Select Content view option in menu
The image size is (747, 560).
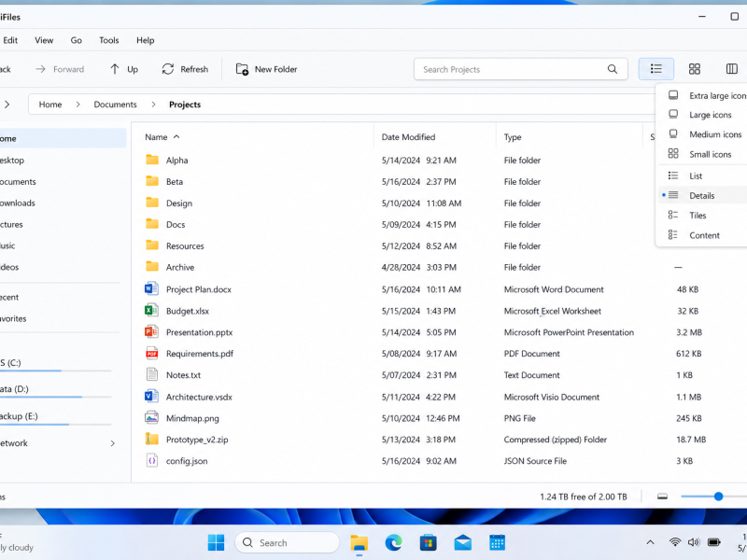pos(704,235)
